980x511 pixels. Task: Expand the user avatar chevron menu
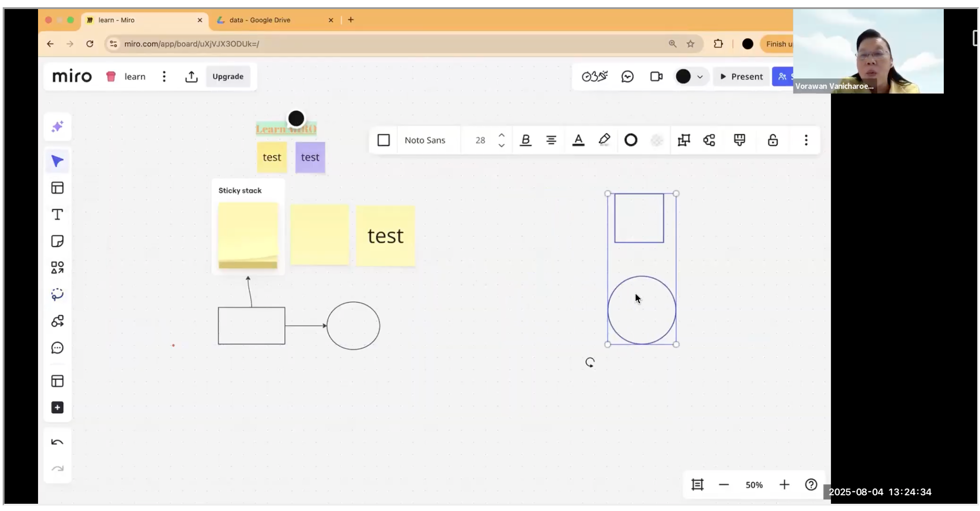[700, 77]
